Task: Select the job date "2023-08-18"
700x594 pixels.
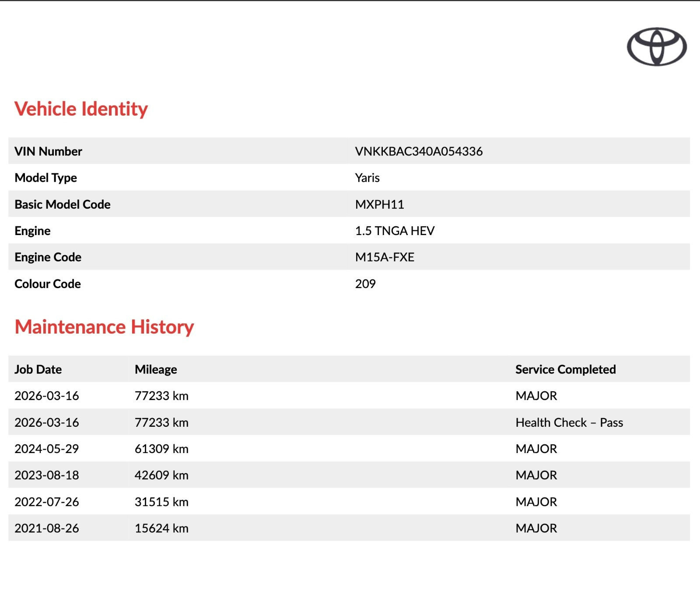Action: [46, 475]
